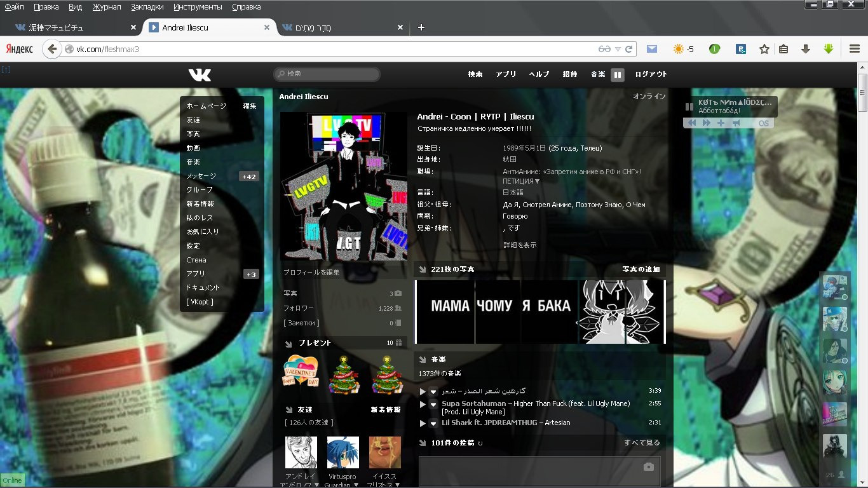
Task: Open the LVGTV profile avatar picture
Action: [x=344, y=186]
